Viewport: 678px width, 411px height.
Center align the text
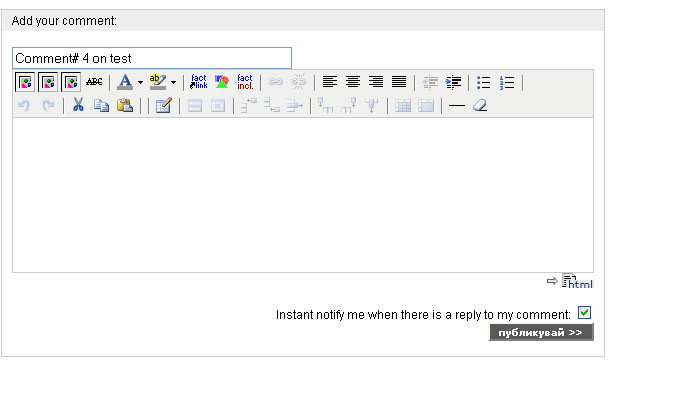[x=353, y=82]
